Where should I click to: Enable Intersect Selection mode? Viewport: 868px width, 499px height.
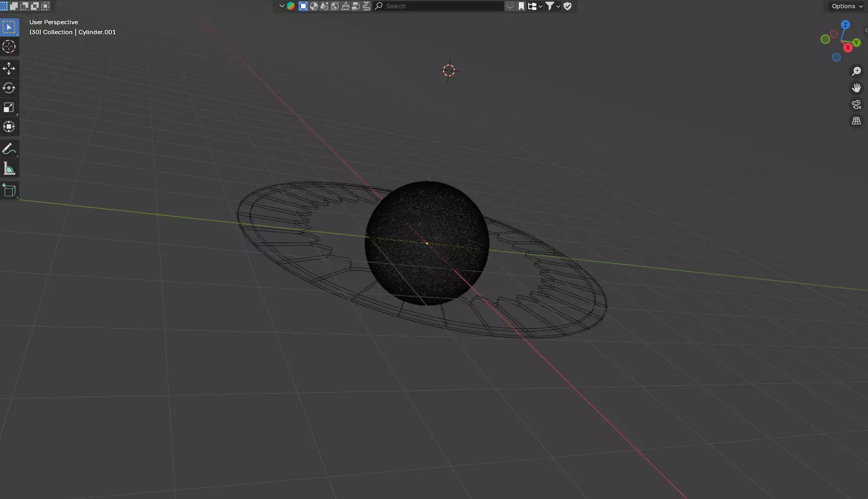click(45, 6)
